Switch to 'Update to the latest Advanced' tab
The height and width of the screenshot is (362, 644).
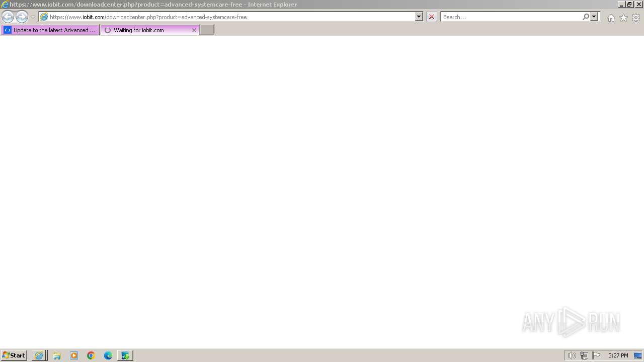(50, 30)
